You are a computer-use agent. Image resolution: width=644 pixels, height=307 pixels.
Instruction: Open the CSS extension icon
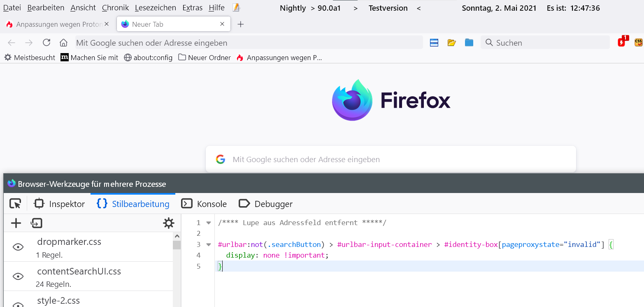(639, 42)
